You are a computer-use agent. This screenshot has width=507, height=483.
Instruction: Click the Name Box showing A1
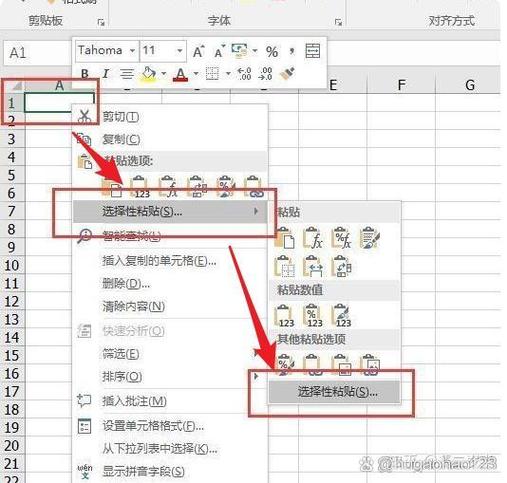pyautogui.click(x=37, y=53)
